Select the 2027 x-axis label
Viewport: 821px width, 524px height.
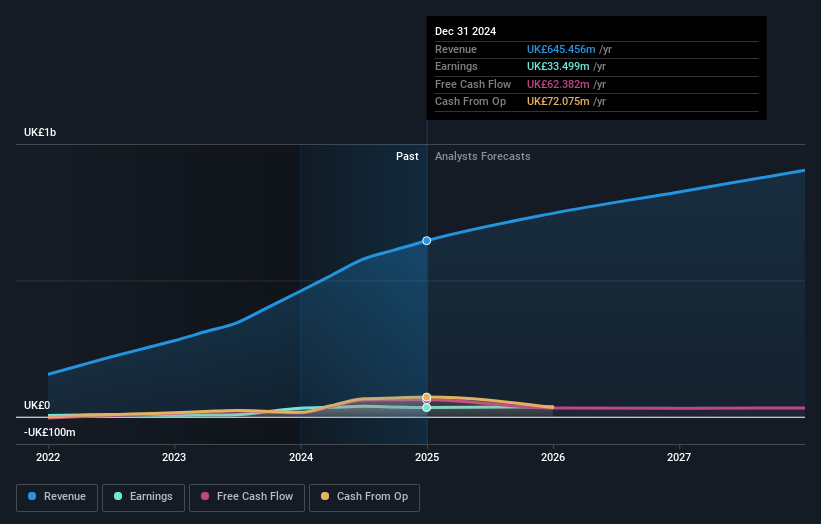(679, 457)
